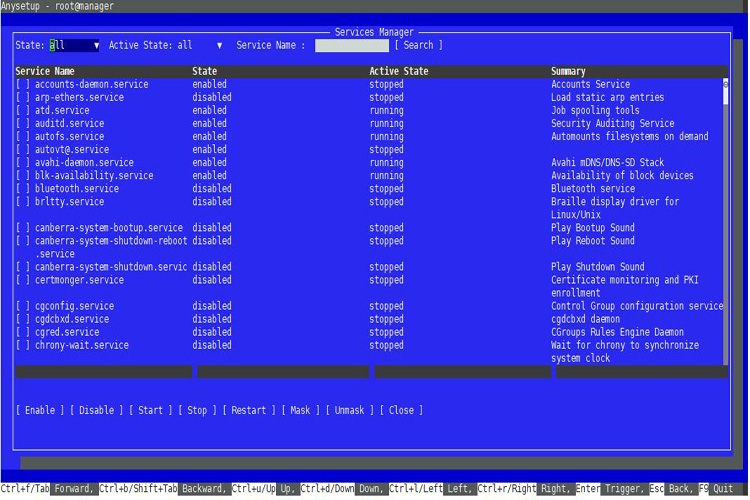
Task: Click the Close button
Action: [x=401, y=410]
